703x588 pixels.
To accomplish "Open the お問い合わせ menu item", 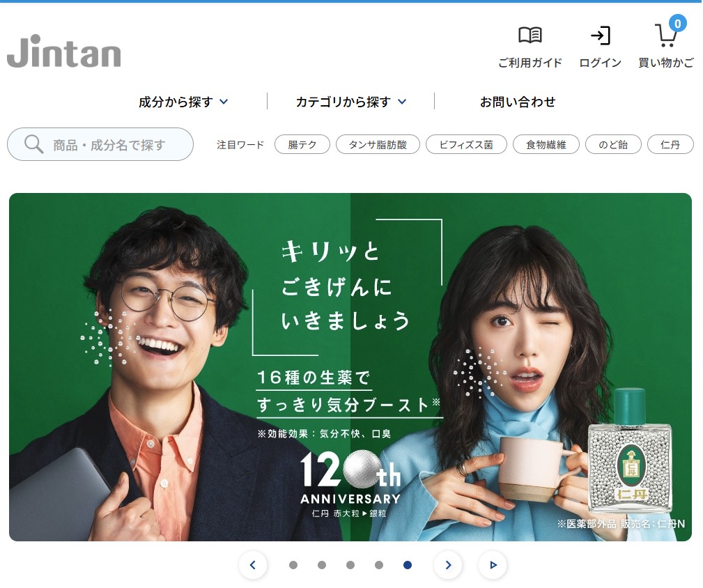I will coord(518,102).
